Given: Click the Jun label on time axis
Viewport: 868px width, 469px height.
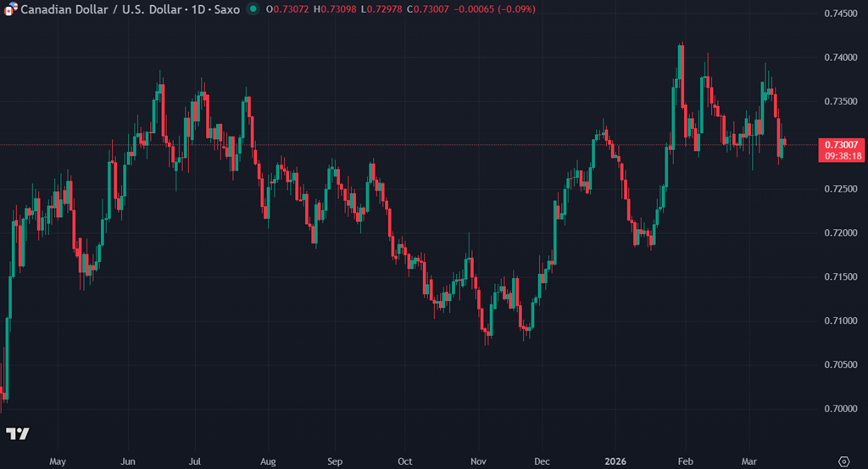Looking at the screenshot, I should [x=128, y=461].
